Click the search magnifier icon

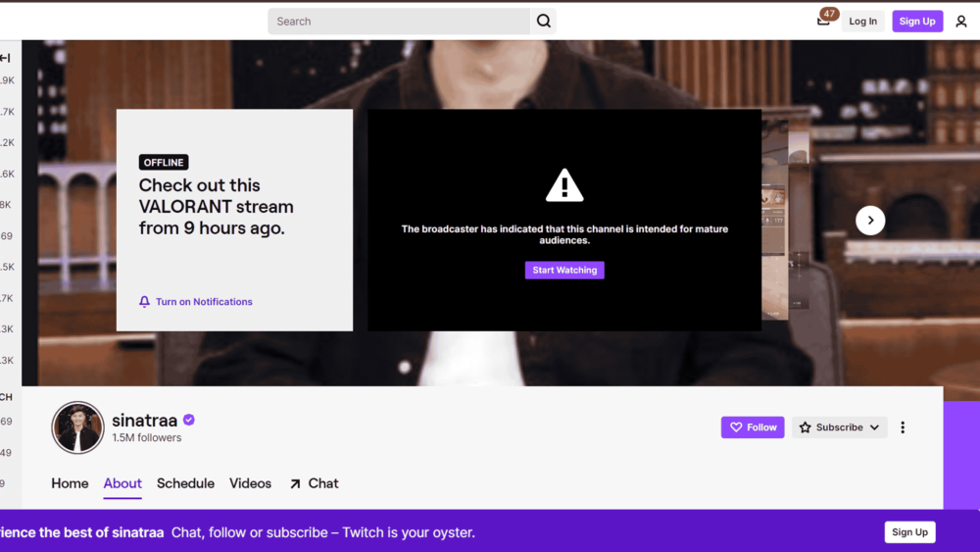(543, 22)
